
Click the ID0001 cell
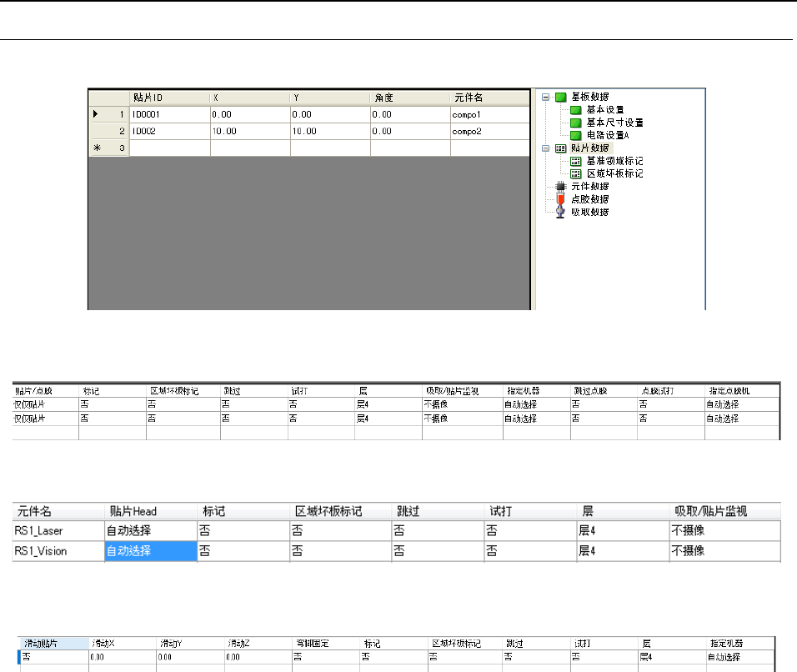[x=170, y=114]
